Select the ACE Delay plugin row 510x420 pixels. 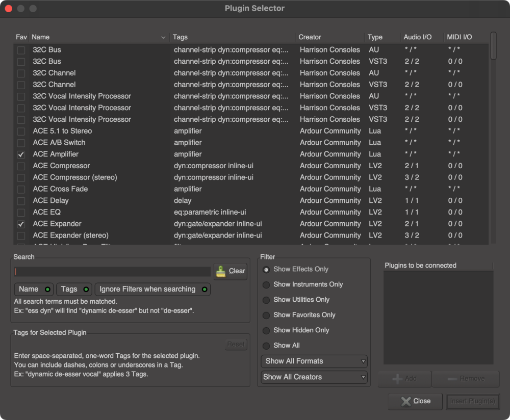pos(251,201)
